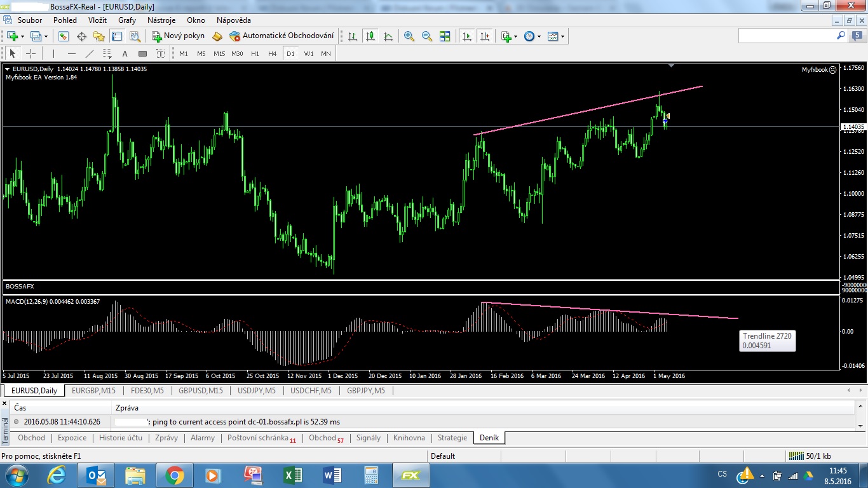This screenshot has width=868, height=488.
Task: Choose the Fibonacci retracement tool
Action: (107, 53)
